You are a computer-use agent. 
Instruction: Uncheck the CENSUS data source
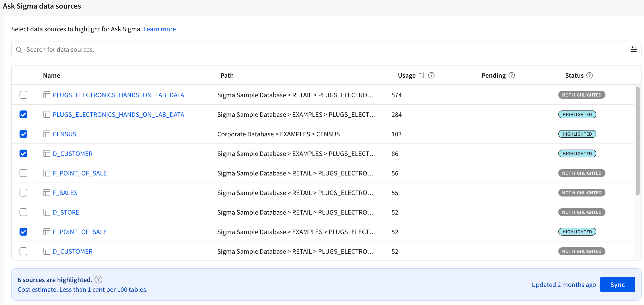(x=23, y=134)
